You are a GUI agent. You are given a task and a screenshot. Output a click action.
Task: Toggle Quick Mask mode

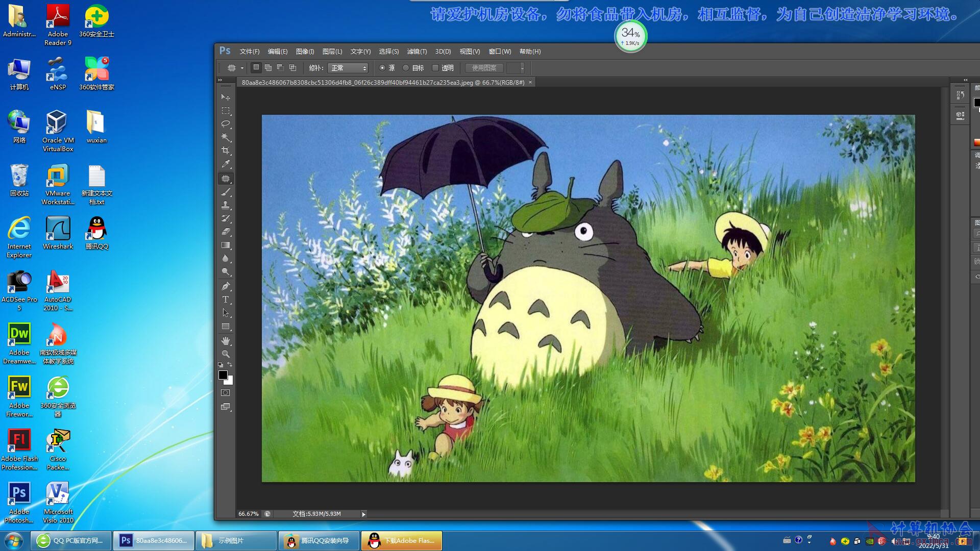(226, 393)
